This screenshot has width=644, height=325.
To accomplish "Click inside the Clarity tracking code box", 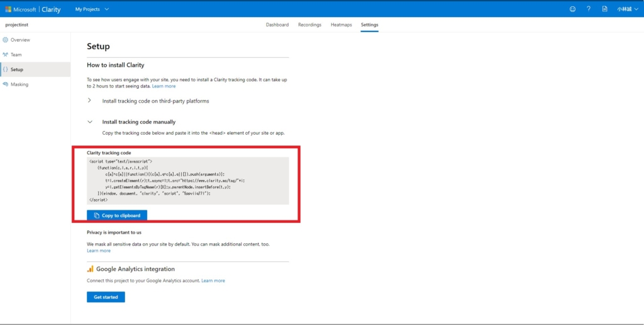I will (187, 181).
